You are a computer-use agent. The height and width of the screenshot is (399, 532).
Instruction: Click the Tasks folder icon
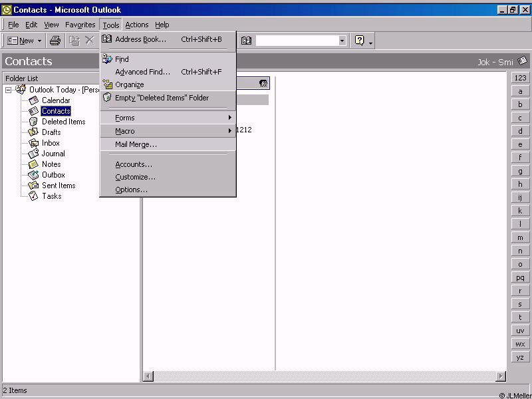33,196
